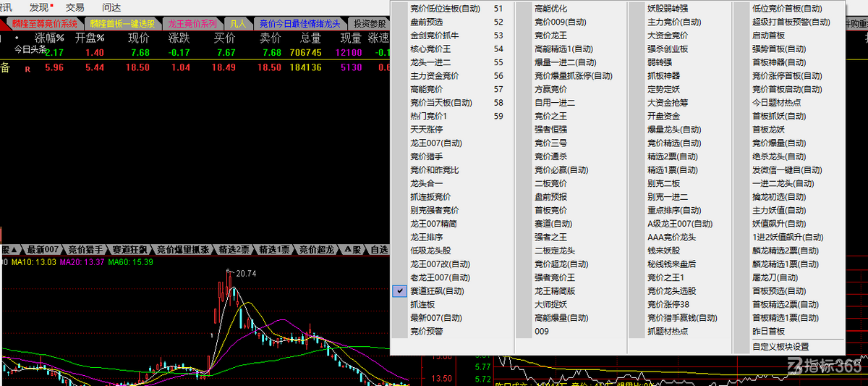The height and width of the screenshot is (386, 868).
Task: Select 精选2票 bottom tab
Action: tap(234, 250)
